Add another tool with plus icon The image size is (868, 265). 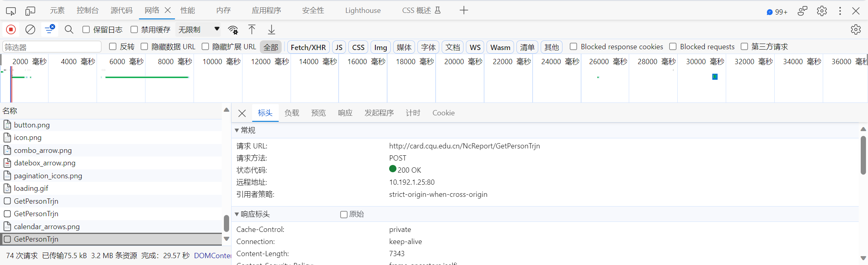[464, 10]
